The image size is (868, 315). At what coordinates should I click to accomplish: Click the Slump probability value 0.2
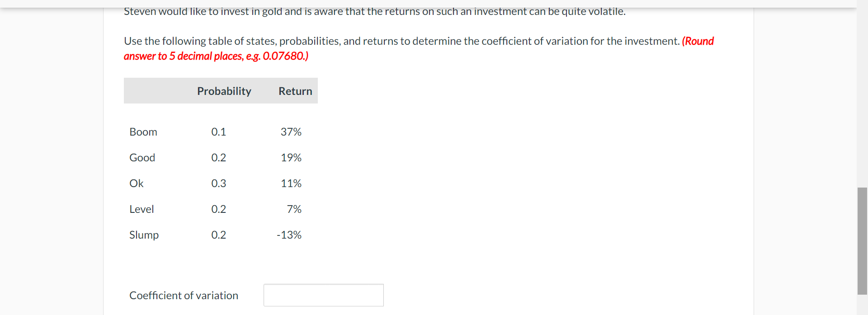(x=218, y=235)
